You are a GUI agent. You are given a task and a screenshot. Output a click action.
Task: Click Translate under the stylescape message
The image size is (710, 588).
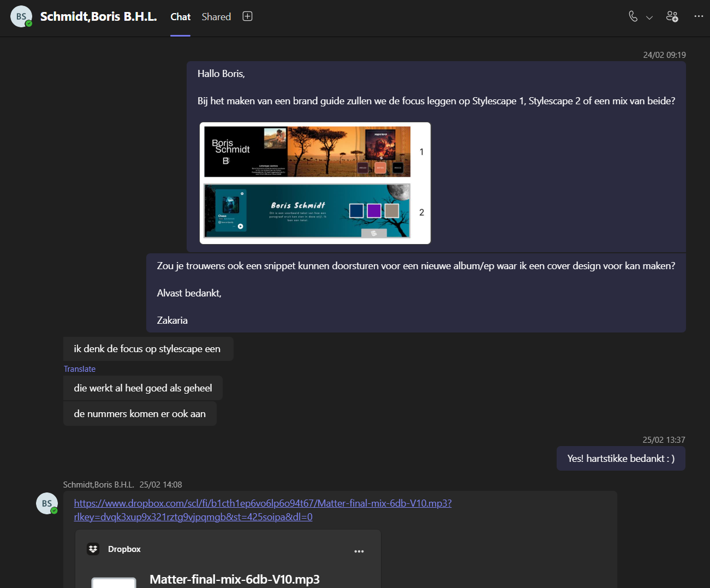(80, 369)
